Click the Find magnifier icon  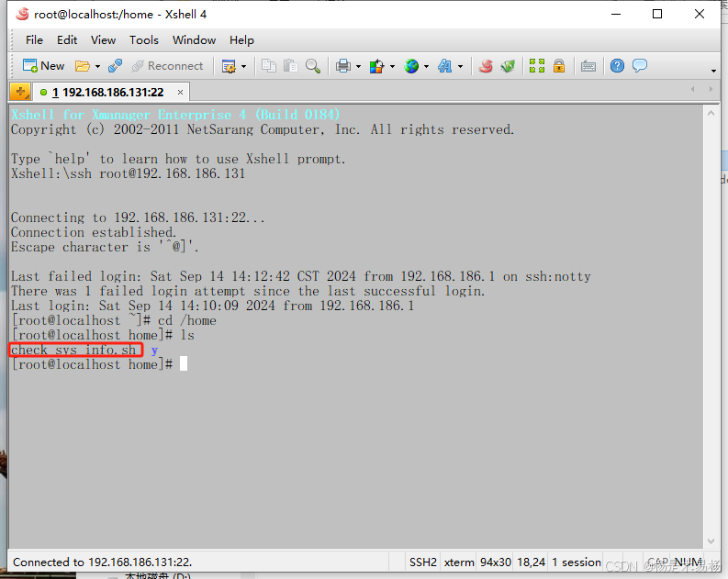[x=313, y=66]
